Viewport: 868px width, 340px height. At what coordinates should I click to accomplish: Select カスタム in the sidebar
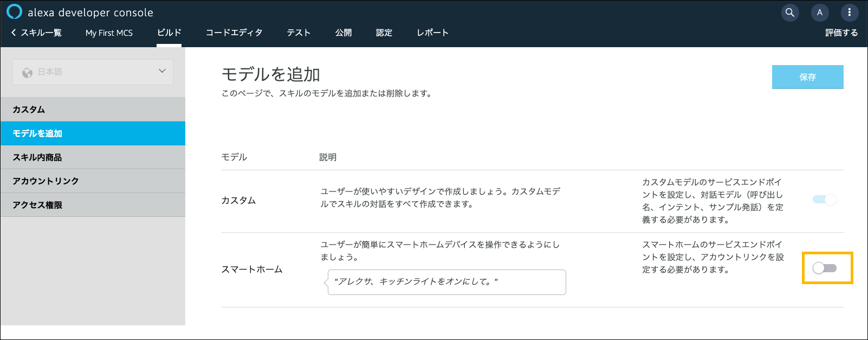click(93, 110)
